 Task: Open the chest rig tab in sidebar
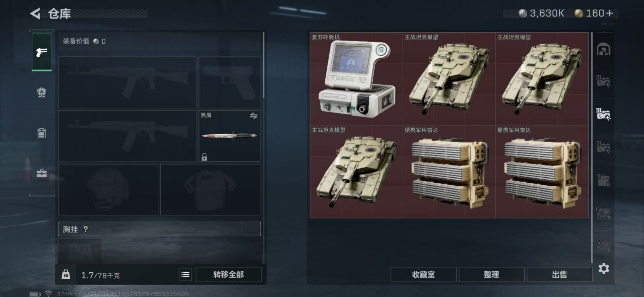[42, 133]
